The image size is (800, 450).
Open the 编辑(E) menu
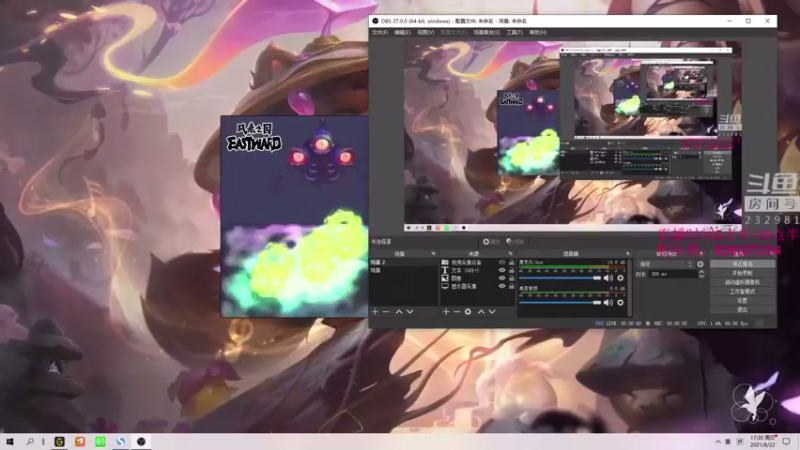tap(403, 32)
